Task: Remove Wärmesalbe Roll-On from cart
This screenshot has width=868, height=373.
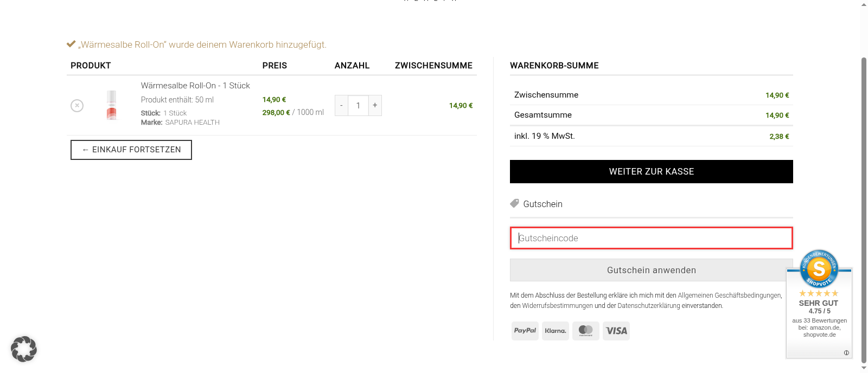Action: pos(77,106)
